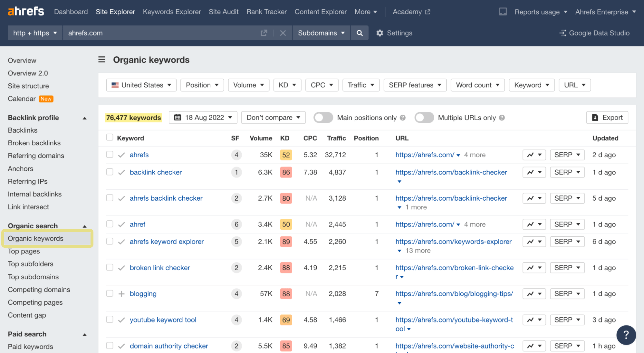The width and height of the screenshot is (644, 353).
Task: Click the 'Top pages' sidebar link
Action: 24,251
